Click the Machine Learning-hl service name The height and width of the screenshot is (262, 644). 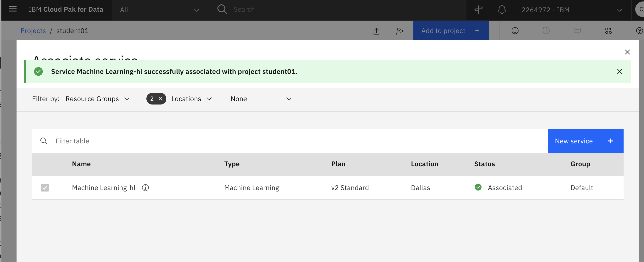(104, 188)
